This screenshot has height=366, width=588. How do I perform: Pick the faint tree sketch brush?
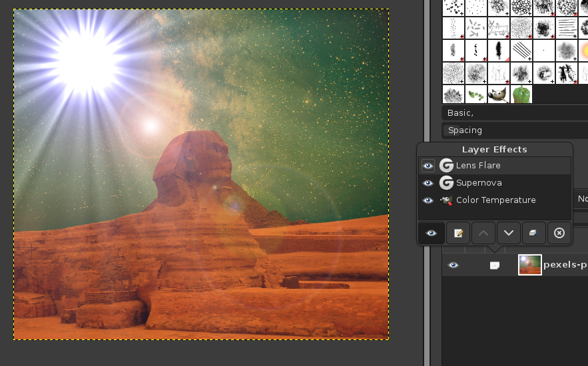(x=498, y=73)
